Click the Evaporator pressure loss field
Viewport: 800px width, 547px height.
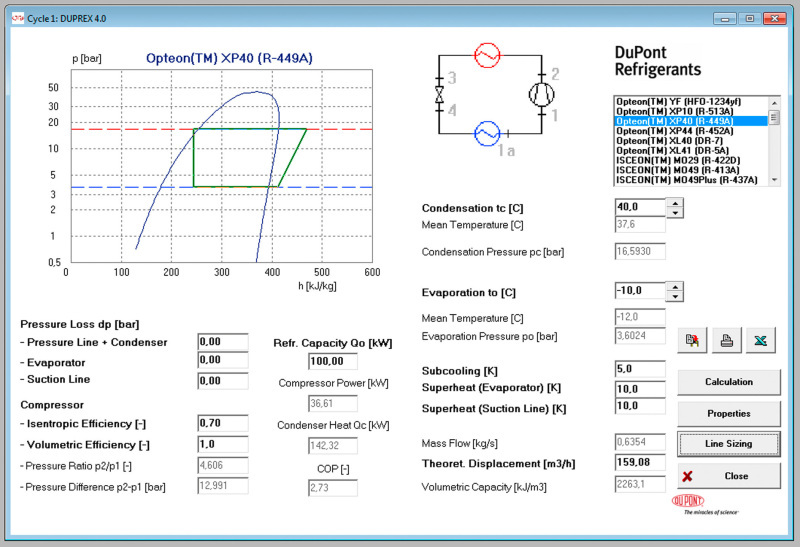point(223,360)
